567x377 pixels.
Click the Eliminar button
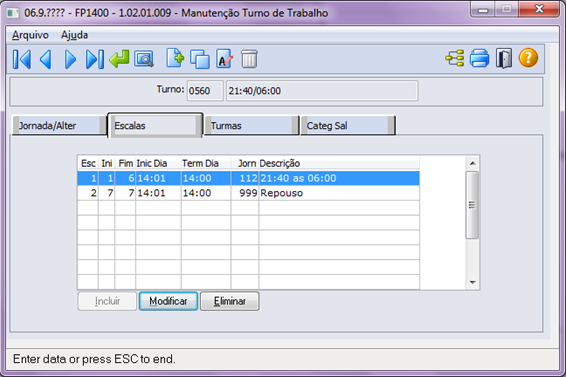230,301
